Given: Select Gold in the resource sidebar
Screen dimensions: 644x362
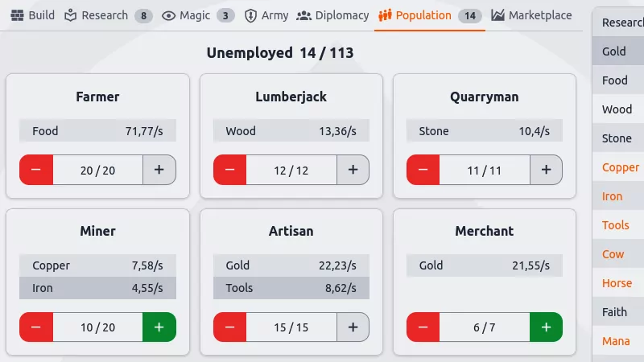Looking at the screenshot, I should [x=615, y=51].
